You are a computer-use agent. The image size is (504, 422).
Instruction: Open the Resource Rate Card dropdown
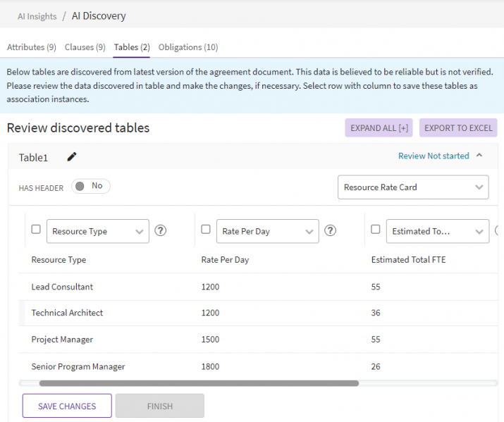pyautogui.click(x=413, y=187)
